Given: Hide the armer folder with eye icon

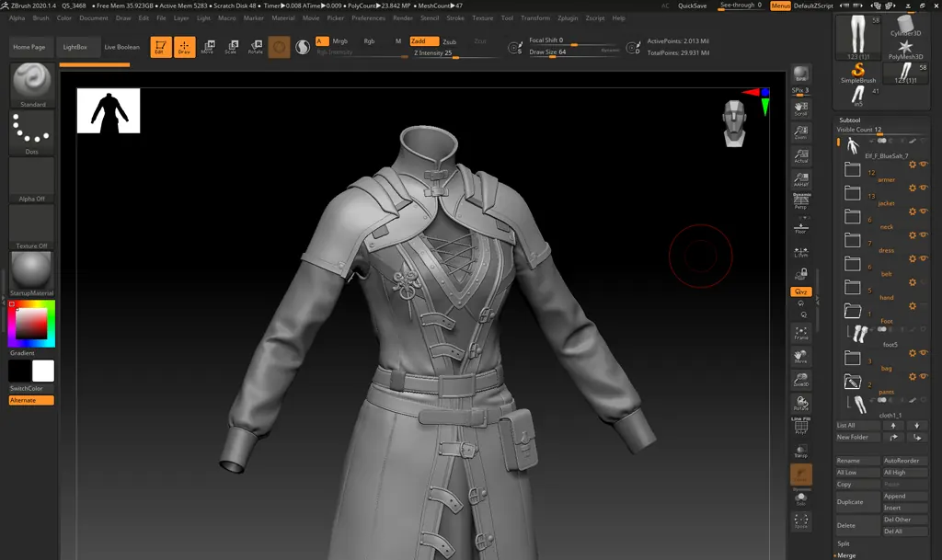Looking at the screenshot, I should point(923,165).
